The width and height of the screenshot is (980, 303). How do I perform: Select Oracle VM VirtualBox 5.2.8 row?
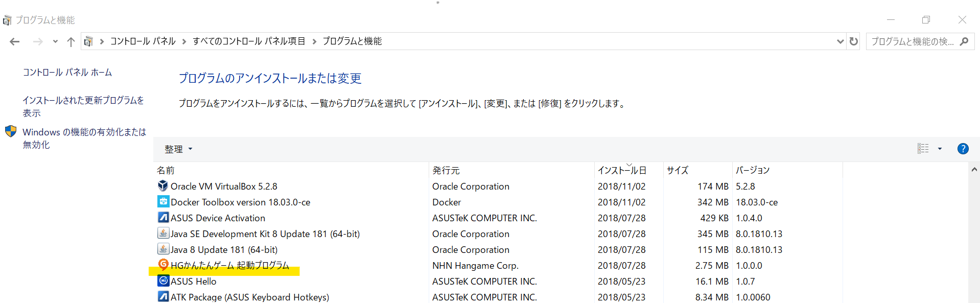pyautogui.click(x=498, y=186)
